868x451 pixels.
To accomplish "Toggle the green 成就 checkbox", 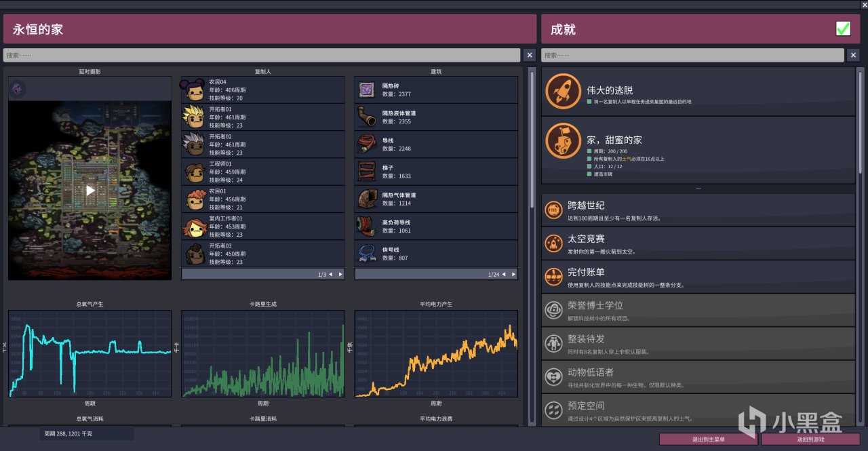I will [x=843, y=28].
